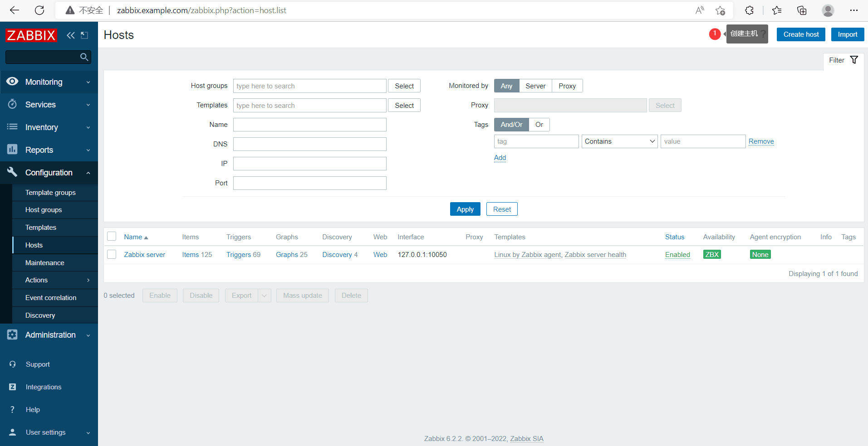Image resolution: width=868 pixels, height=446 pixels.
Task: Toggle sidebar kiosk/hide icon
Action: (x=84, y=35)
